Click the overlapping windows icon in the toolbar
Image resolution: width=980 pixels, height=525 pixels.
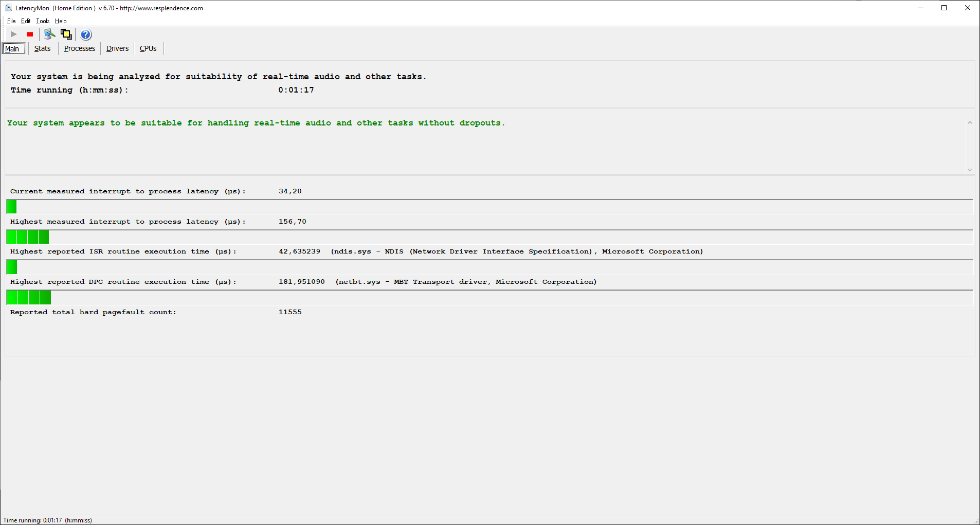tap(66, 34)
